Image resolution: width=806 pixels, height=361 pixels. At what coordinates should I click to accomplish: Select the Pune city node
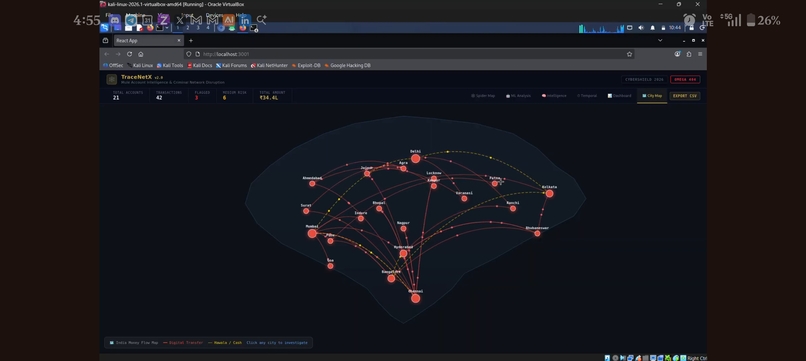(x=331, y=241)
